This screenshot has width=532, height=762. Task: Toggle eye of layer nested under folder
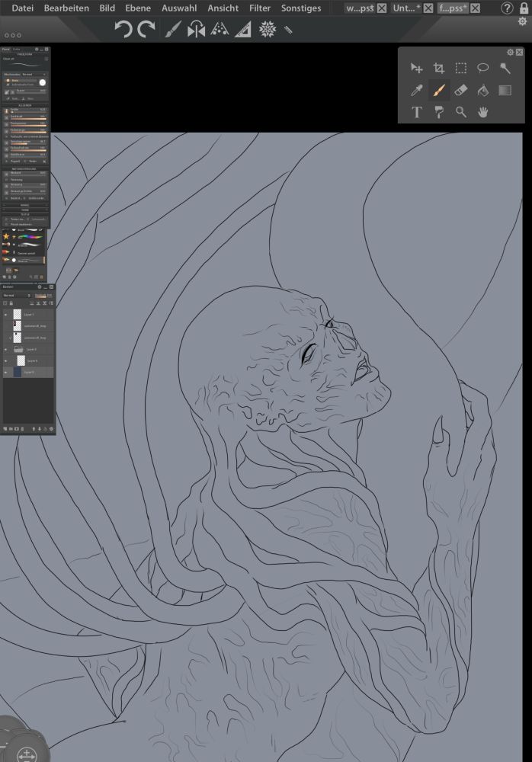(x=6, y=361)
